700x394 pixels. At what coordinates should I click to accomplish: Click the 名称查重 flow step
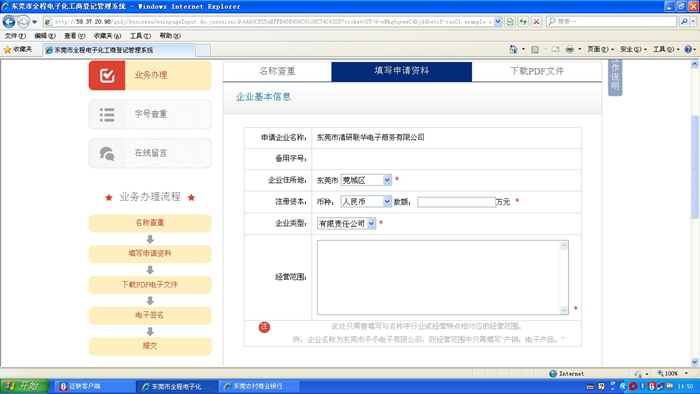click(150, 223)
